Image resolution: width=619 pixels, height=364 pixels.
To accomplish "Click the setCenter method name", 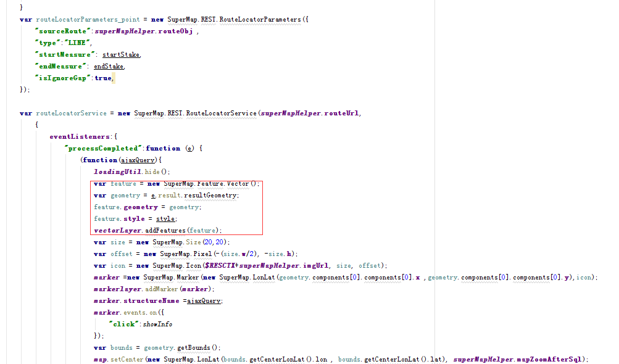I will click(x=127, y=359).
